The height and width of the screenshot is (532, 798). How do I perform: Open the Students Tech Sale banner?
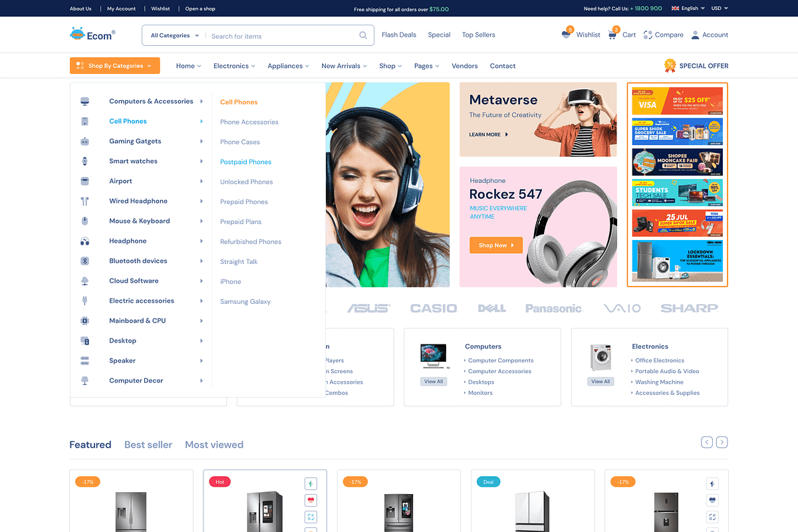678,192
